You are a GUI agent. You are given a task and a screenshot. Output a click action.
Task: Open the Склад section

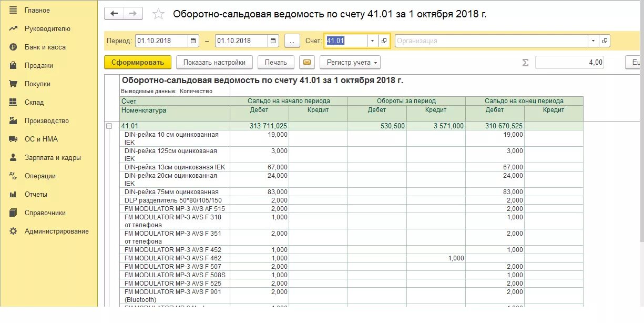point(34,103)
